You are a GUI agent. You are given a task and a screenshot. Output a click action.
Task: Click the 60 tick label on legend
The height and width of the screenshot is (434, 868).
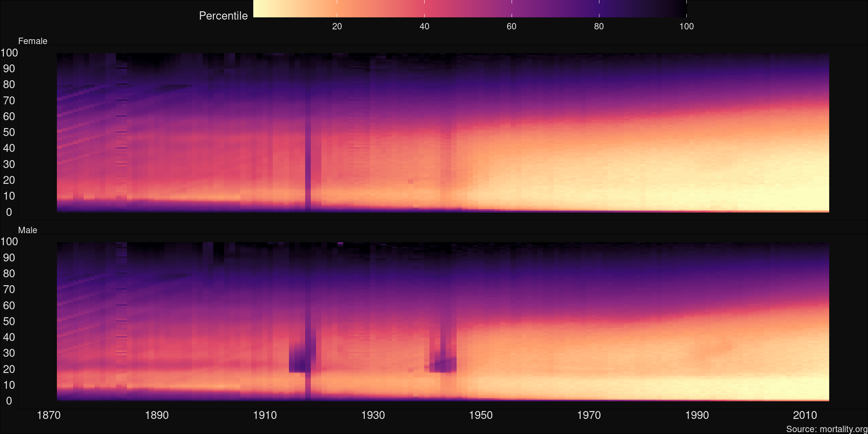click(x=511, y=26)
